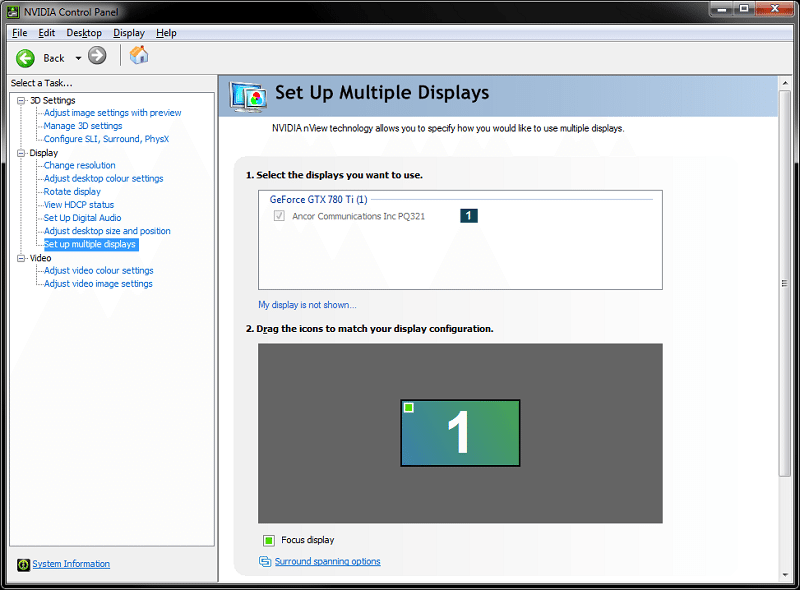Click the monitor 1 thumbnail in layout area
This screenshot has width=800, height=590.
[460, 433]
